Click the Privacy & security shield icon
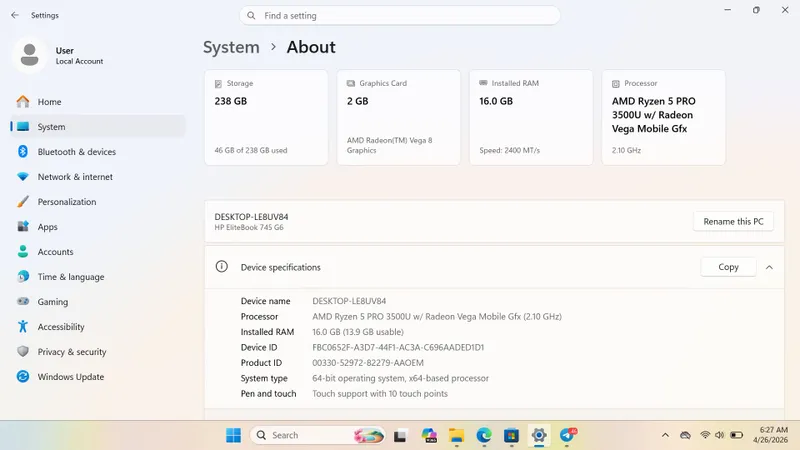 23,352
